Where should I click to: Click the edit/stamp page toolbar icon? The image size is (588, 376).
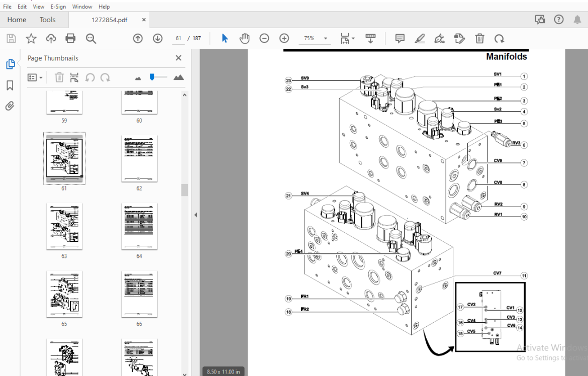459,38
